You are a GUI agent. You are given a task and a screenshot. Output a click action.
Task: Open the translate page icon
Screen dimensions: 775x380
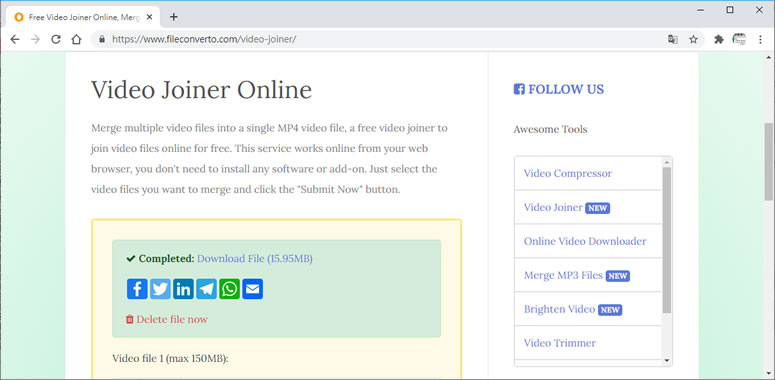click(673, 40)
